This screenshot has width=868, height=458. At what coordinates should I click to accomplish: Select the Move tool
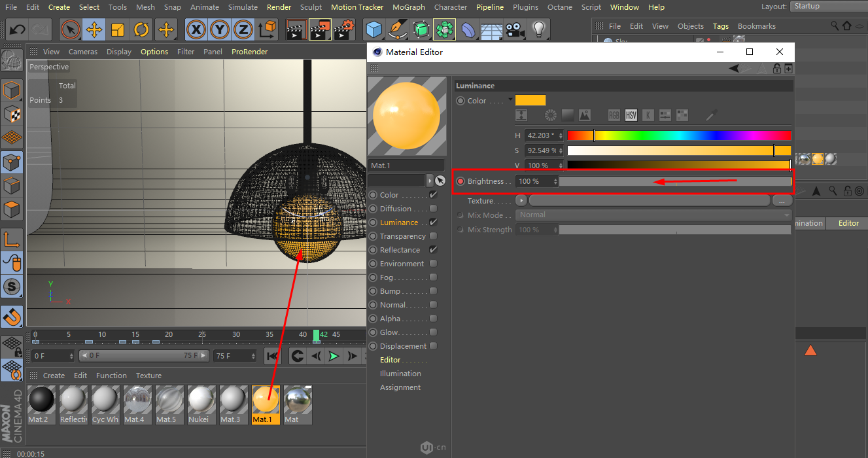94,29
